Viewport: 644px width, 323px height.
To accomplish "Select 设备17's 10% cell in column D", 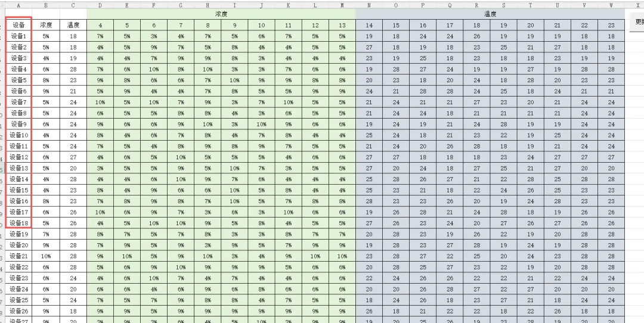I will [100, 212].
